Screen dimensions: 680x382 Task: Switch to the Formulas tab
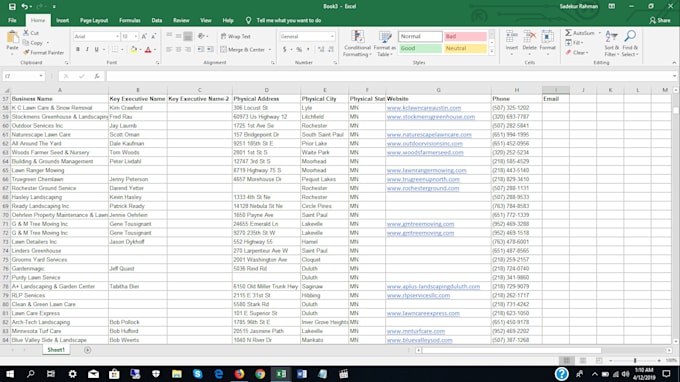coord(130,20)
